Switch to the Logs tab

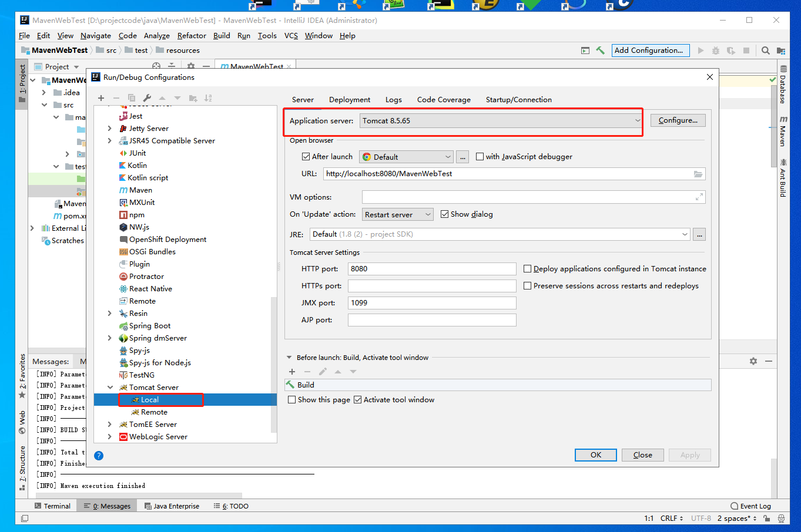point(394,100)
